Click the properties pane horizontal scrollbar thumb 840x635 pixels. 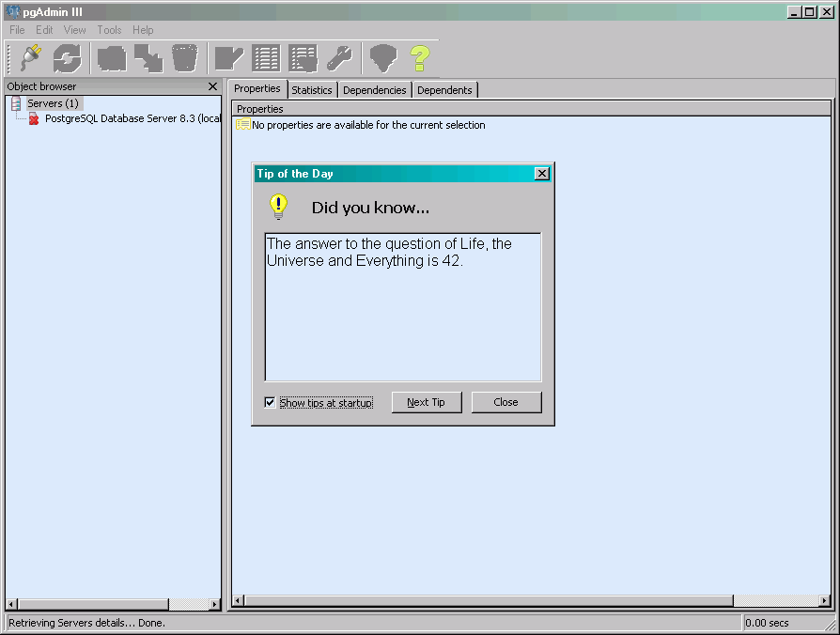click(489, 601)
